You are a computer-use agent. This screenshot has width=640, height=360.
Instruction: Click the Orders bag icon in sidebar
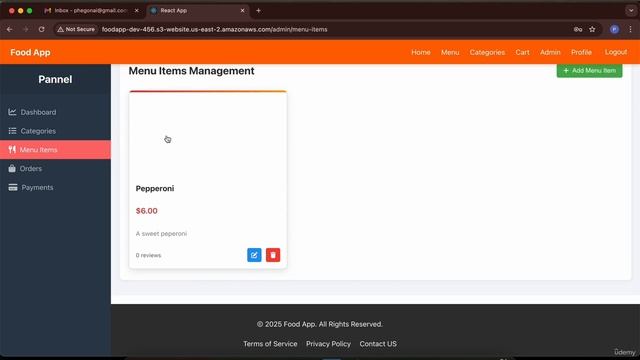tap(12, 168)
